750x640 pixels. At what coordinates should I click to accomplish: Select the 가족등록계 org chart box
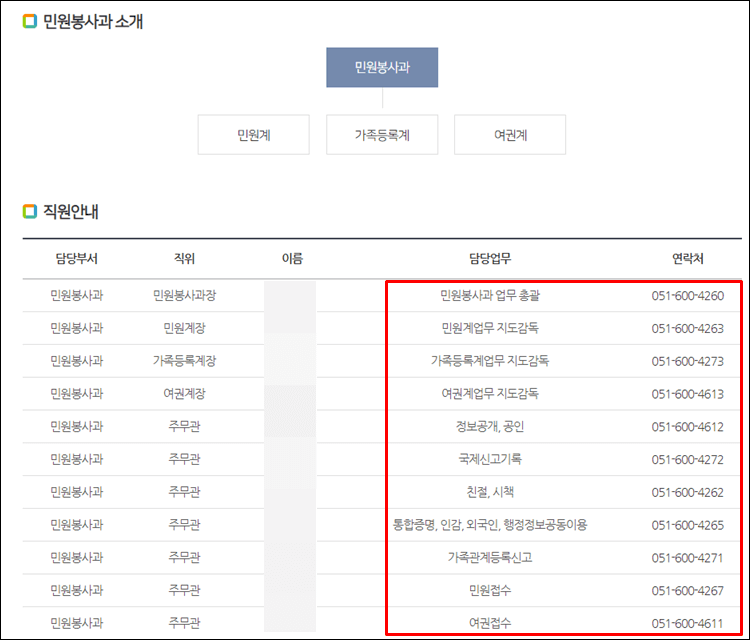[x=382, y=135]
